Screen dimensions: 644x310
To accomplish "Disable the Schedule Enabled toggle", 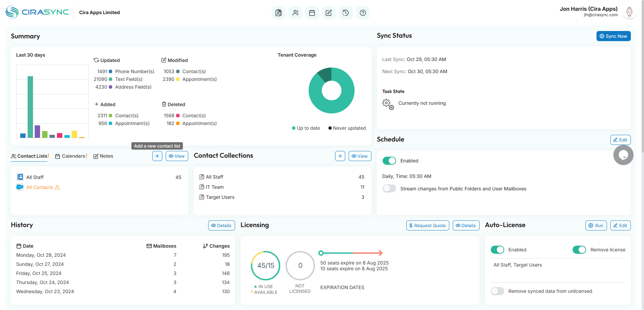I will click(x=389, y=161).
